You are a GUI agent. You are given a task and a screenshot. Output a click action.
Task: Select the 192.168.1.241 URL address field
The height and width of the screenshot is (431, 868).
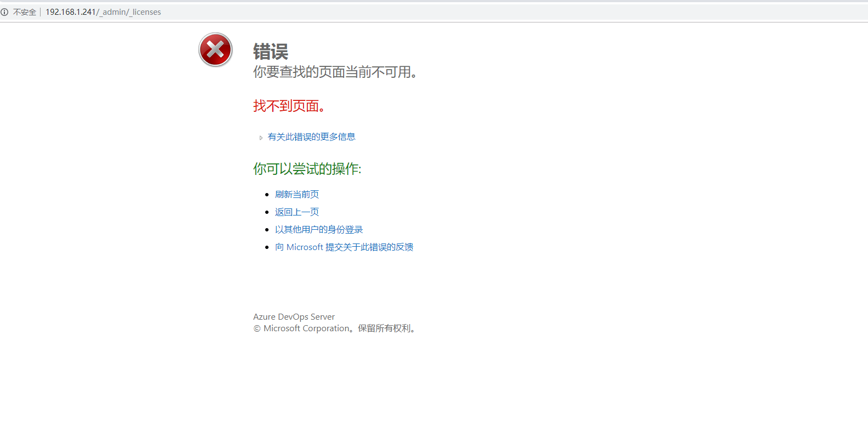coord(103,12)
